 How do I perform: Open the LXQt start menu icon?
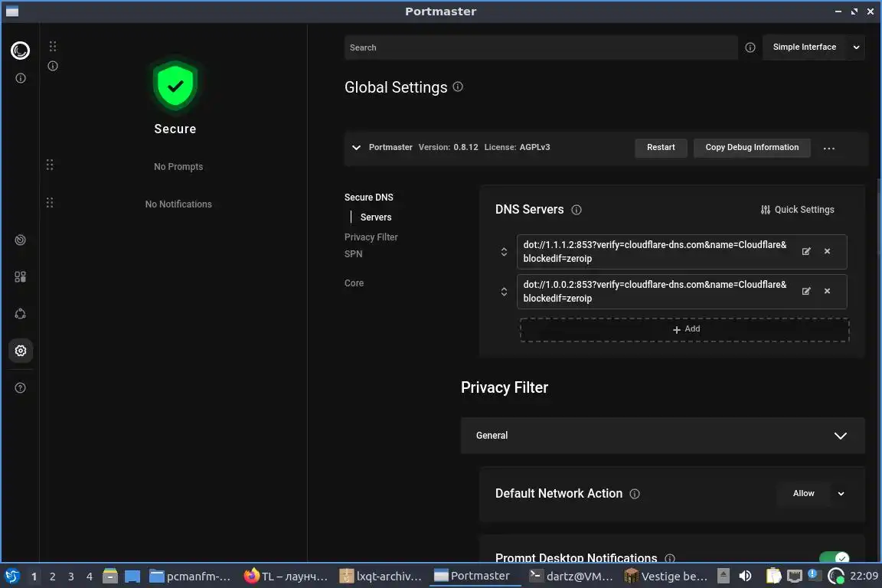tap(12, 577)
